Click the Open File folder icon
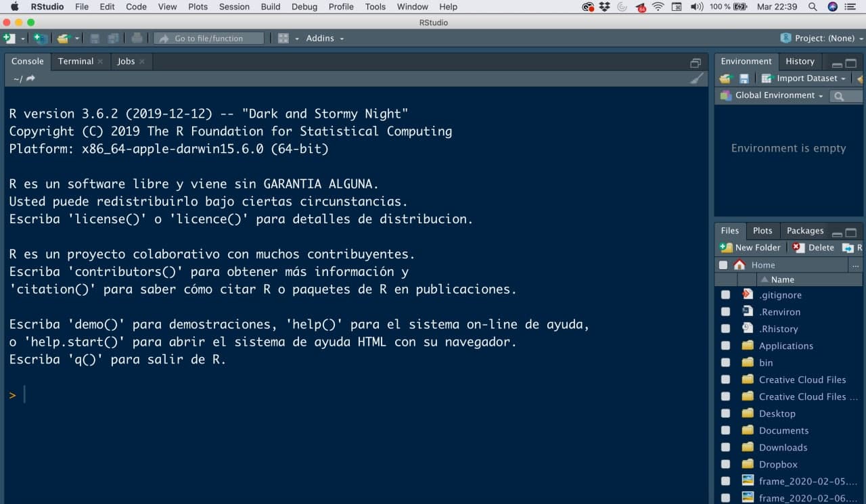 pyautogui.click(x=63, y=39)
